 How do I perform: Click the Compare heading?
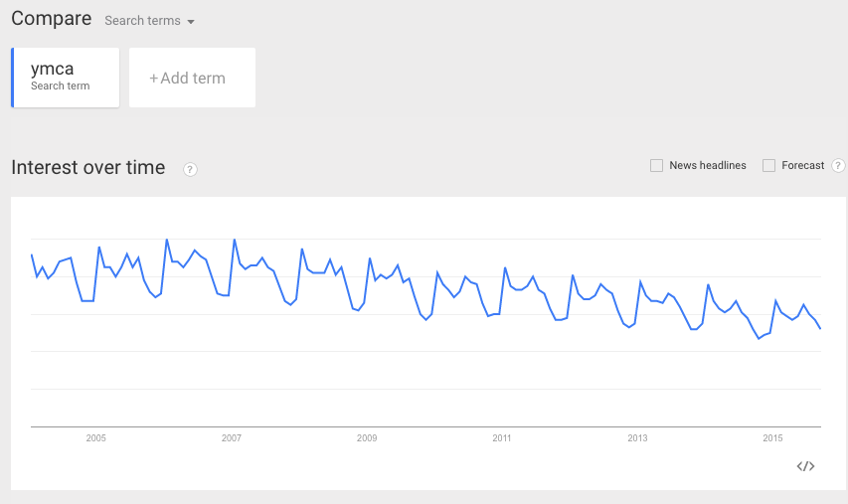coord(52,18)
